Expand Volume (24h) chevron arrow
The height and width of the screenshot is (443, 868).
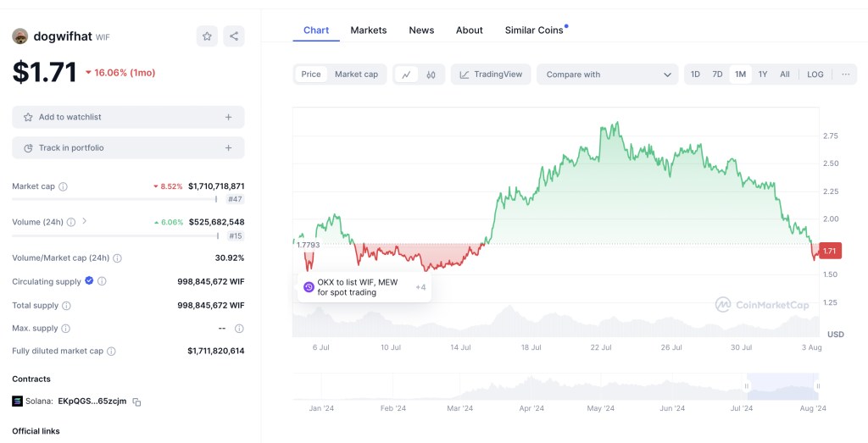pyautogui.click(x=85, y=221)
